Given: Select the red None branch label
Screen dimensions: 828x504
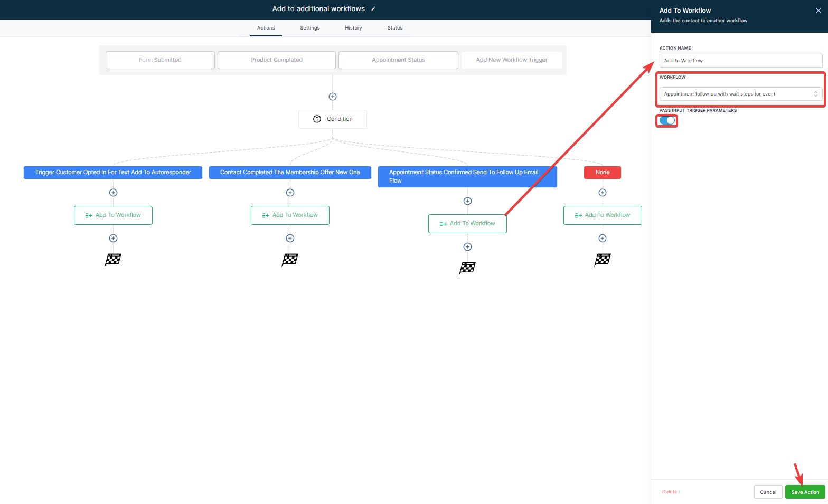Looking at the screenshot, I should tap(603, 173).
